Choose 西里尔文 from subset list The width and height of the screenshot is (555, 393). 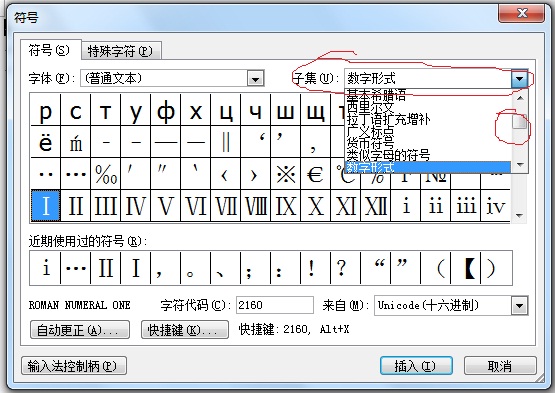pyautogui.click(x=428, y=106)
